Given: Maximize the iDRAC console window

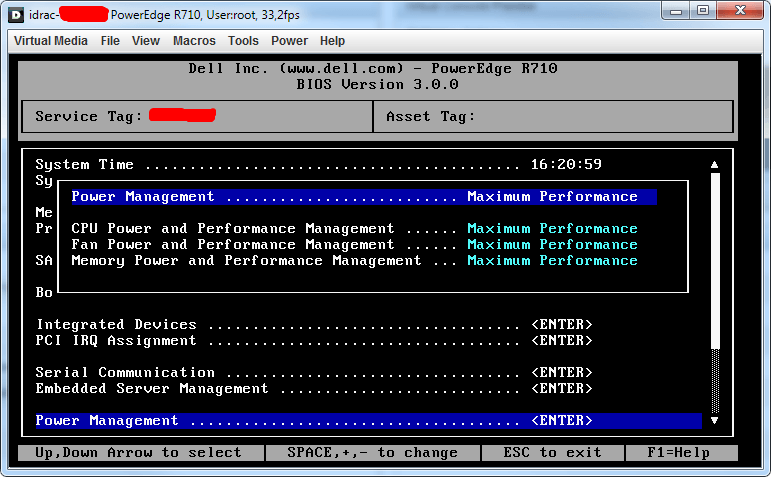Looking at the screenshot, I should pos(703,10).
